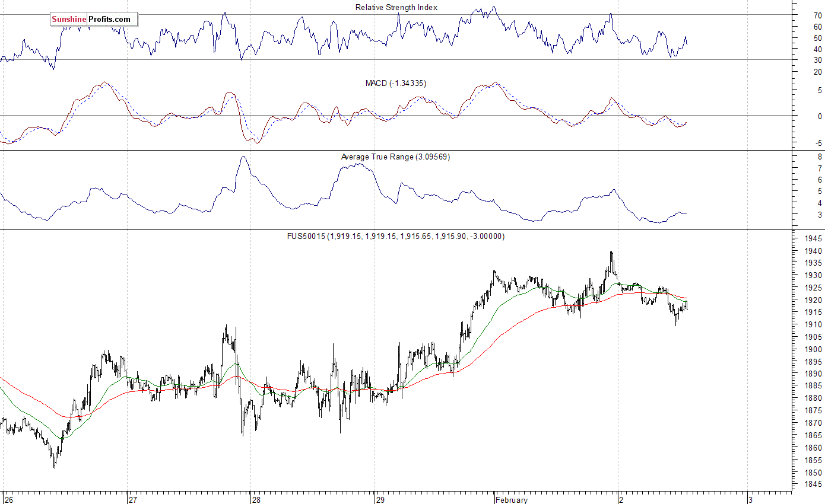Click the 3 date marker on time axis
The image size is (825, 504).
pos(752,500)
